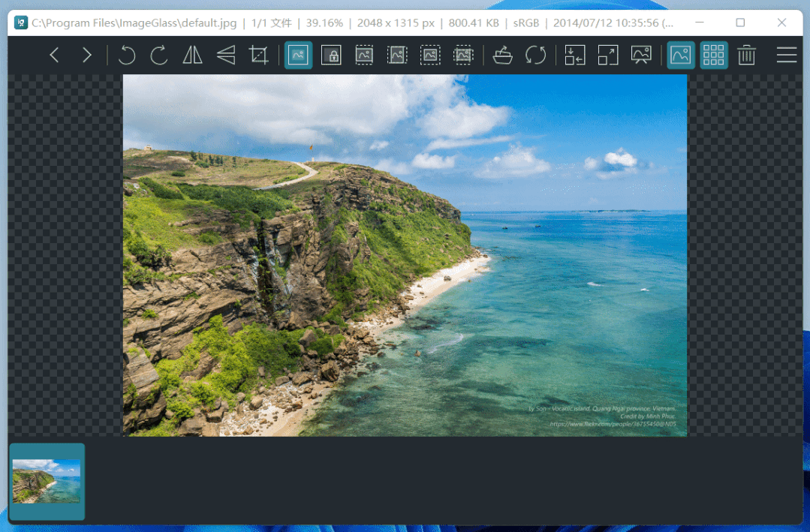Toggle the Auto zoom mode
Viewport: 810px width, 532px height.
[x=299, y=55]
